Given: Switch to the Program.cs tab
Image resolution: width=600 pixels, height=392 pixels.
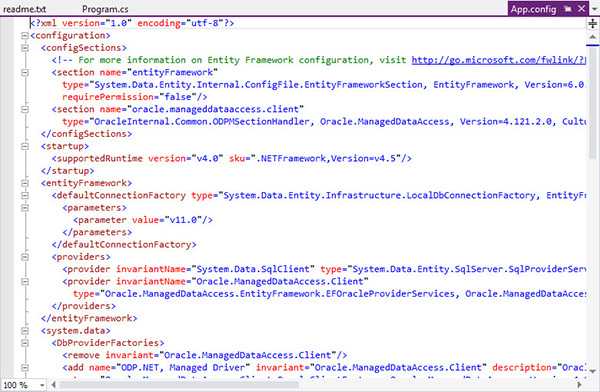Looking at the screenshot, I should tap(105, 9).
